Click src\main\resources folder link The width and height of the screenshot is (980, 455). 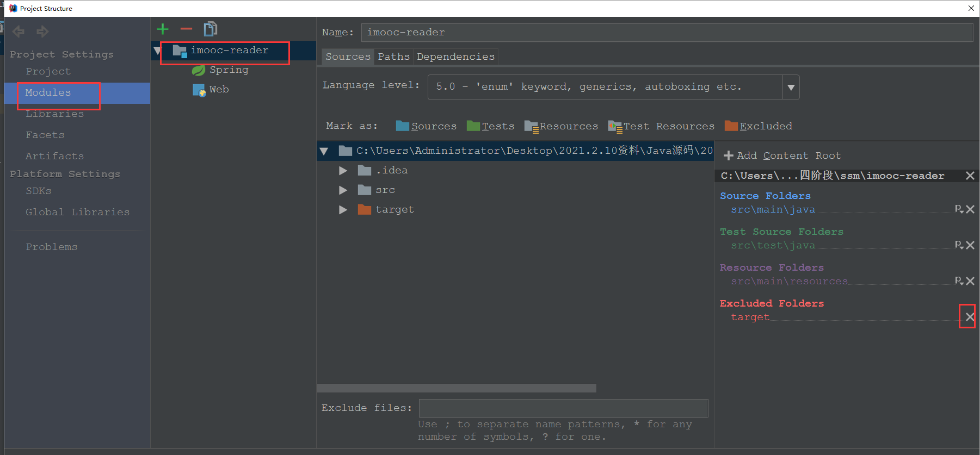click(789, 282)
